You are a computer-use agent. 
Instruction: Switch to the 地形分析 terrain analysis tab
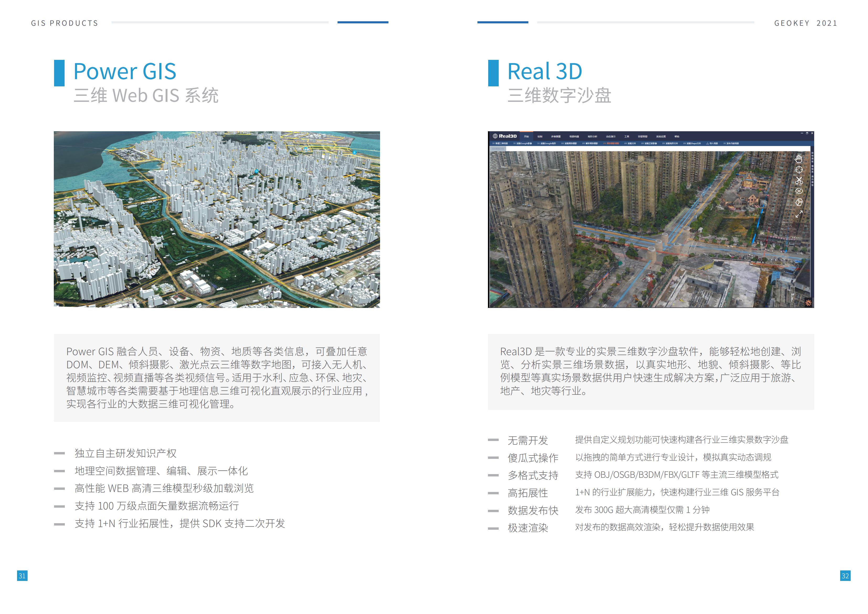pyautogui.click(x=592, y=137)
